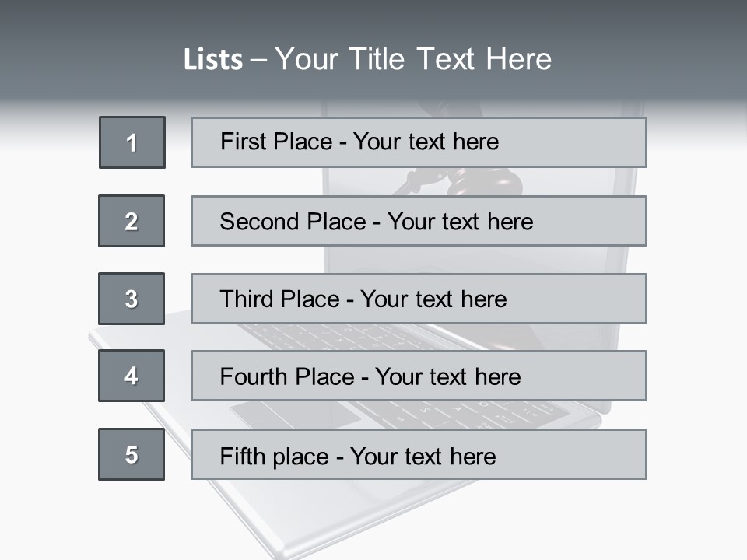Click the number 4 box
747x560 pixels.
[132, 376]
